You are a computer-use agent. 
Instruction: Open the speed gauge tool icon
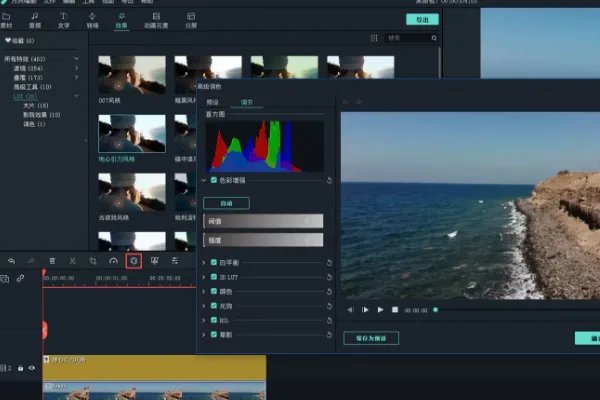tap(113, 260)
